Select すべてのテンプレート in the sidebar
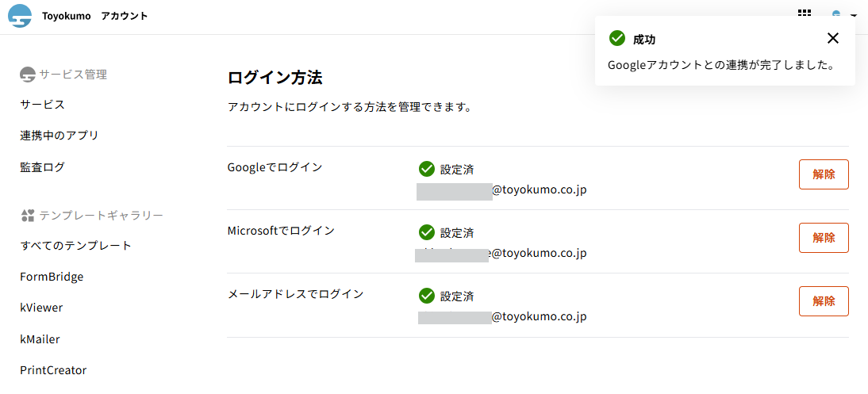The width and height of the screenshot is (868, 394). pos(76,246)
